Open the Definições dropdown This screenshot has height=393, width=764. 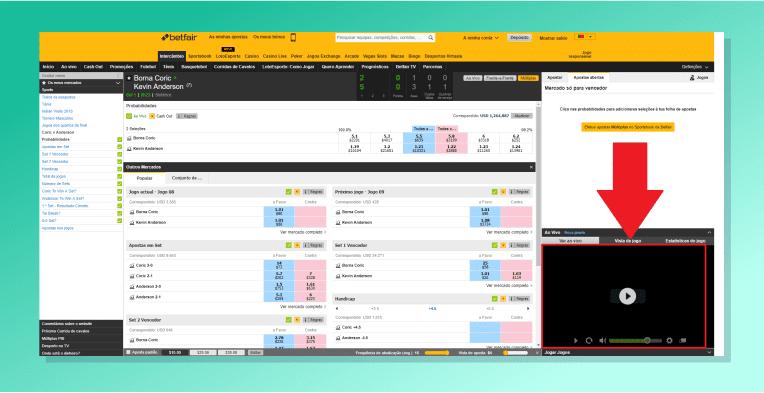tap(695, 67)
